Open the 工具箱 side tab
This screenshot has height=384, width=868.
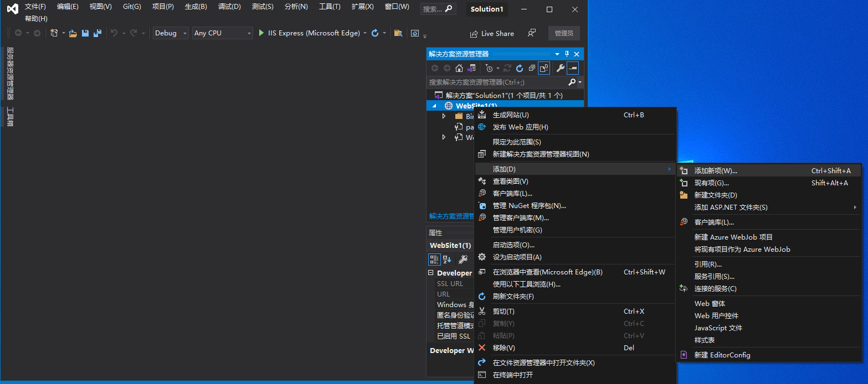pyautogui.click(x=10, y=117)
